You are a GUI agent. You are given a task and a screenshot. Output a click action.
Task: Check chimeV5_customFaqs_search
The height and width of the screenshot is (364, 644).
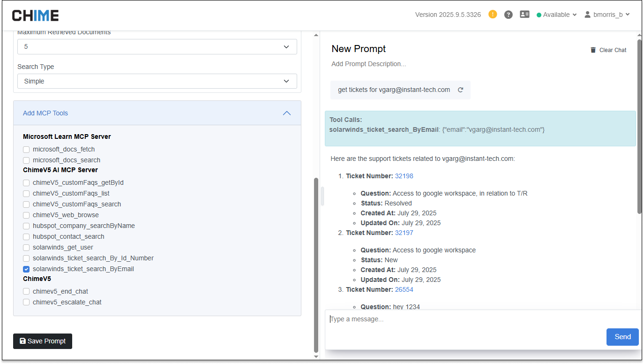(x=26, y=204)
